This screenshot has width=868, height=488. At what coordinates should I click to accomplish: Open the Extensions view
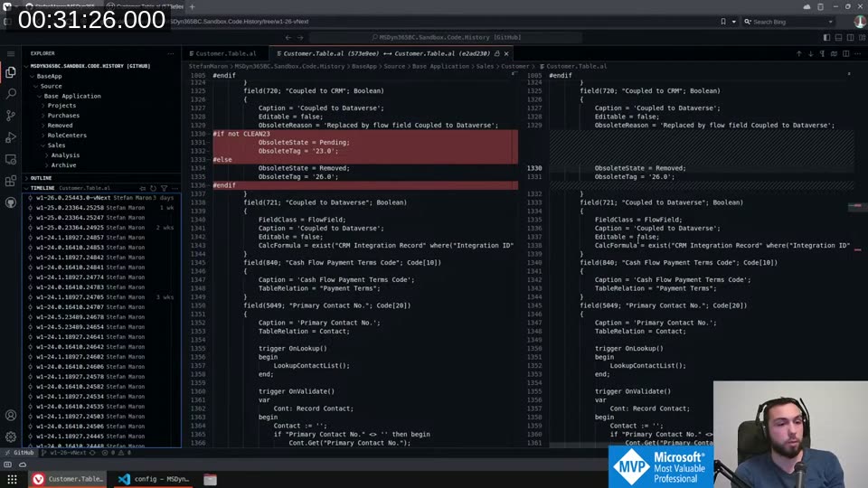[11, 181]
